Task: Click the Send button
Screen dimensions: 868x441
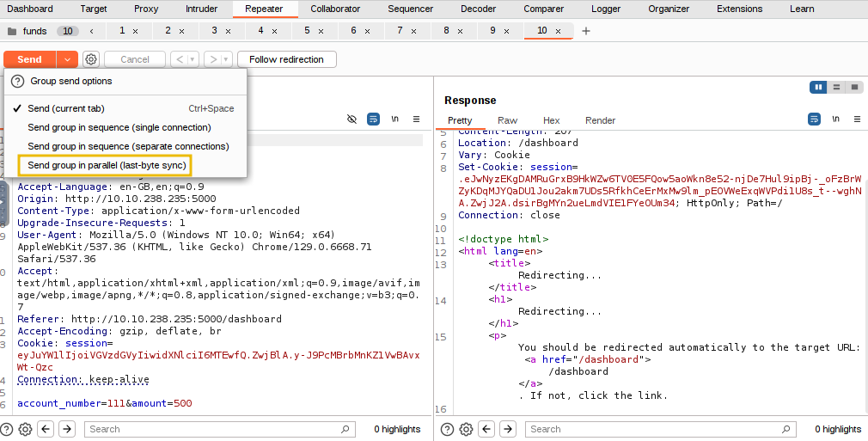Action: click(30, 59)
